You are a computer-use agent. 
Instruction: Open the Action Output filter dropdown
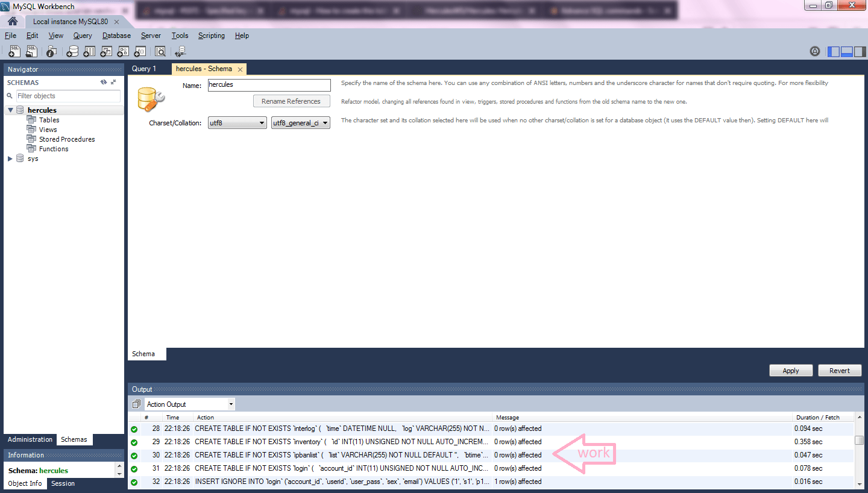tap(230, 404)
